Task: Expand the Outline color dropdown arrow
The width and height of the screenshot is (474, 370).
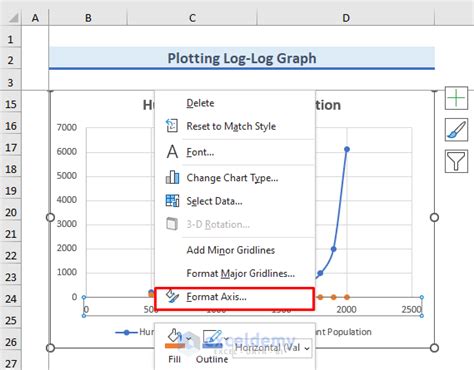Action: tap(227, 339)
